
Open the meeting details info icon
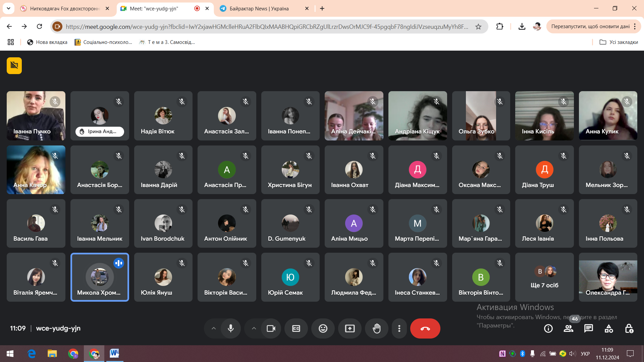click(548, 328)
